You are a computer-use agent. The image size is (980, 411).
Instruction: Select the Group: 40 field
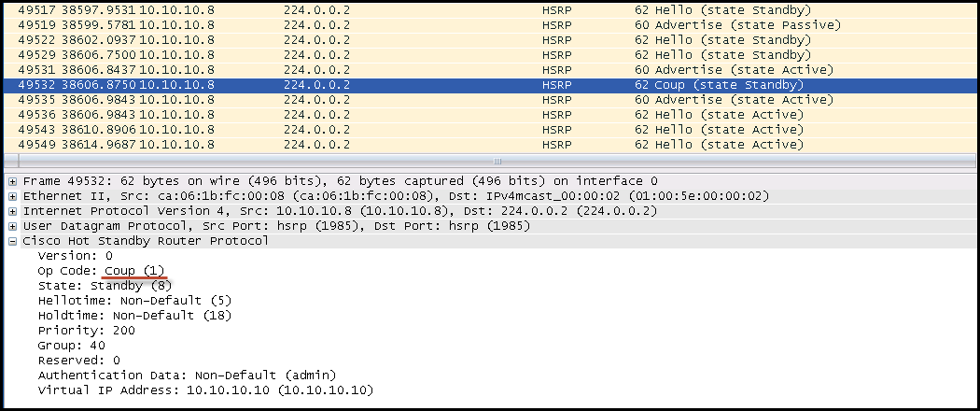[x=71, y=346]
